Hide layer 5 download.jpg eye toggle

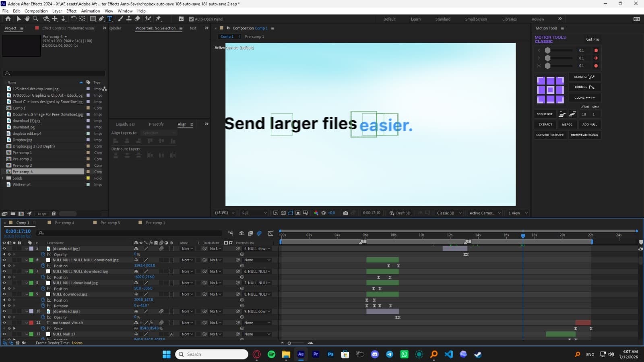(x=4, y=248)
